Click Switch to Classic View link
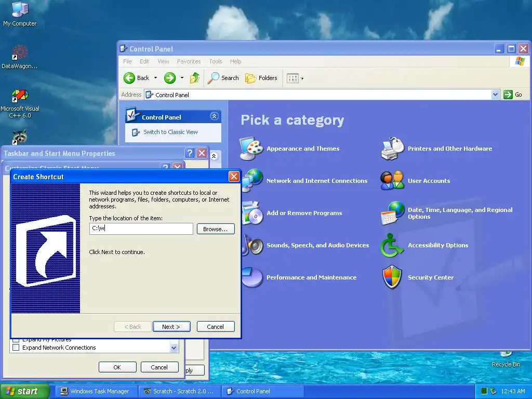This screenshot has height=399, width=532. click(x=170, y=132)
